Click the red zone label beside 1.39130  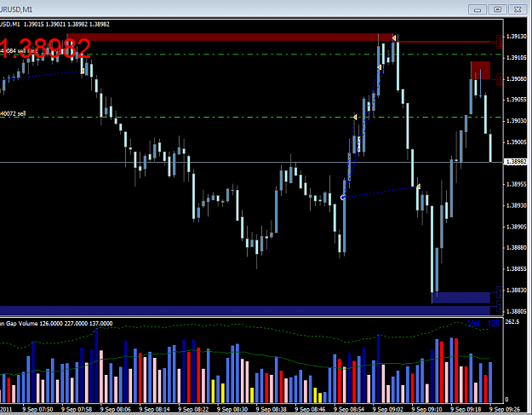point(500,42)
